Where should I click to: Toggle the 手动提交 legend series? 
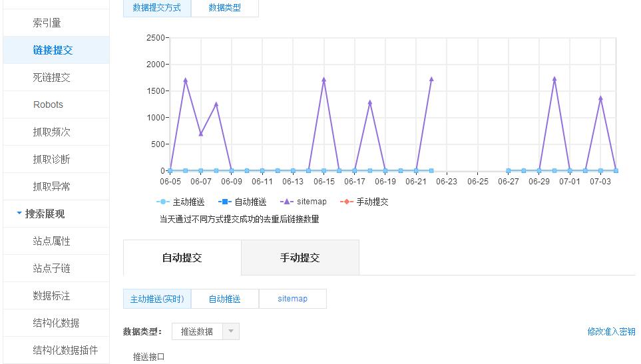coord(364,202)
